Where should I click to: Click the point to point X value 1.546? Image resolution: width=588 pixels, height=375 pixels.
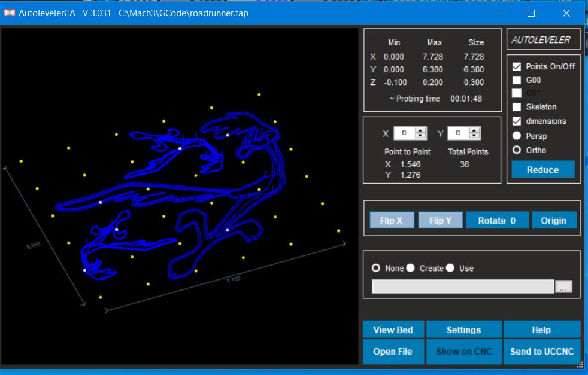coord(410,164)
